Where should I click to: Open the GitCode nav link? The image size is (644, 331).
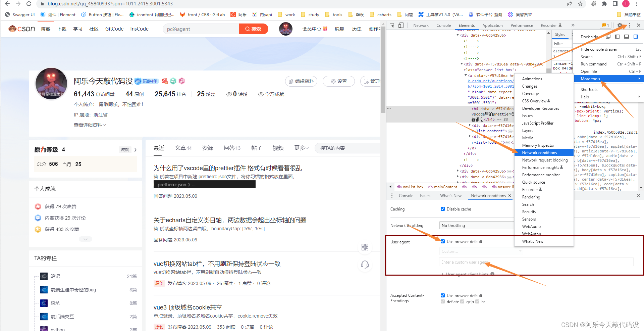pyautogui.click(x=114, y=29)
